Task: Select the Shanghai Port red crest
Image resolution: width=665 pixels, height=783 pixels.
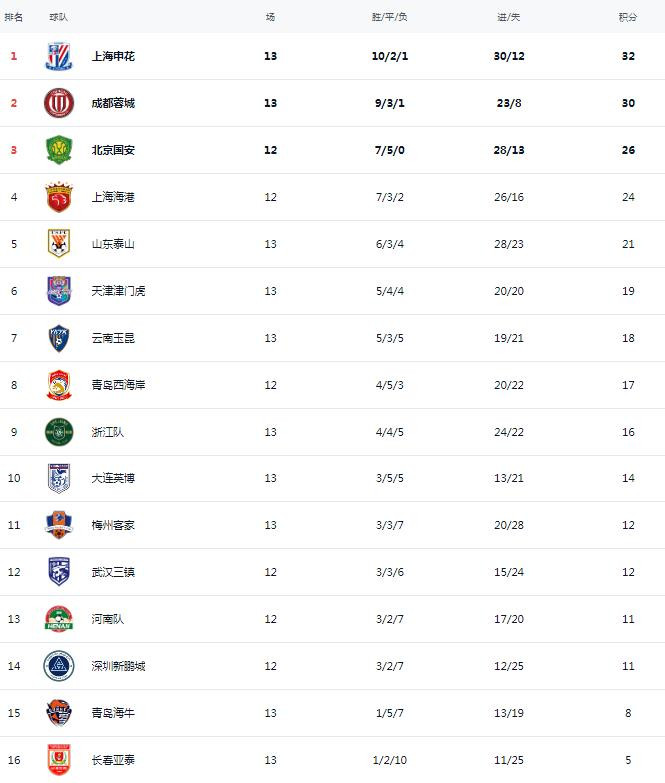Action: (x=59, y=197)
